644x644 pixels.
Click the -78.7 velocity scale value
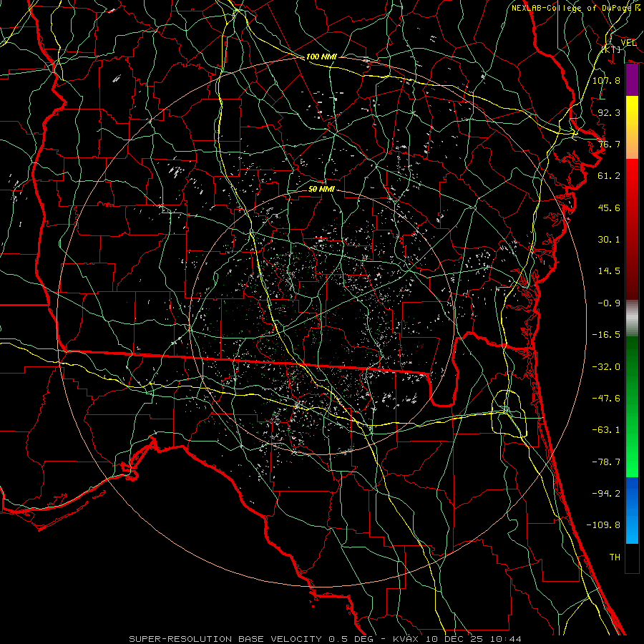pos(606,462)
